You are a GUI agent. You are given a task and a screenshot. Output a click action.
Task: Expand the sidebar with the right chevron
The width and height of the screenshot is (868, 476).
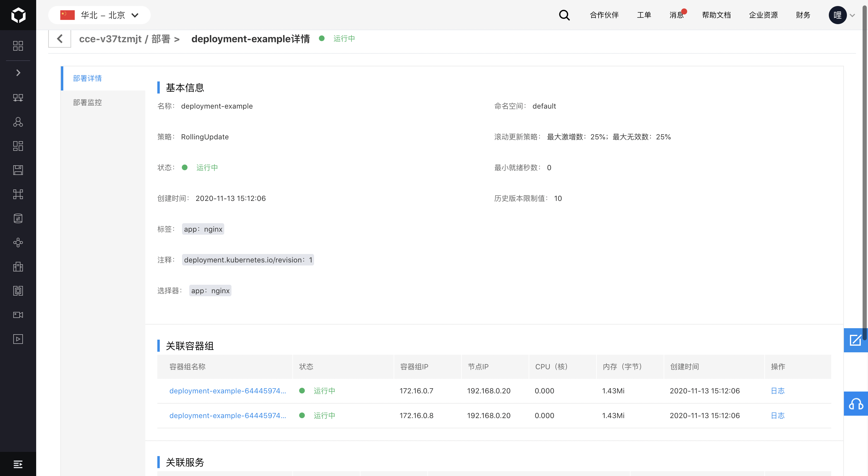coord(18,73)
